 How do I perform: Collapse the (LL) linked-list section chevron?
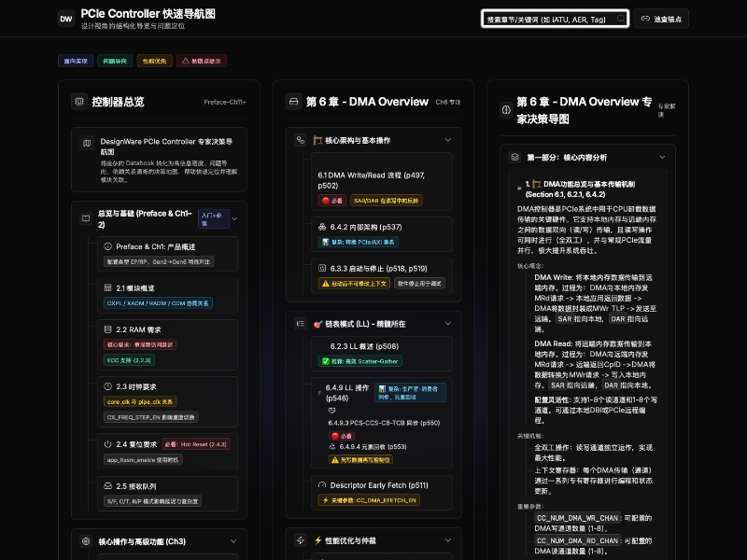[448, 324]
